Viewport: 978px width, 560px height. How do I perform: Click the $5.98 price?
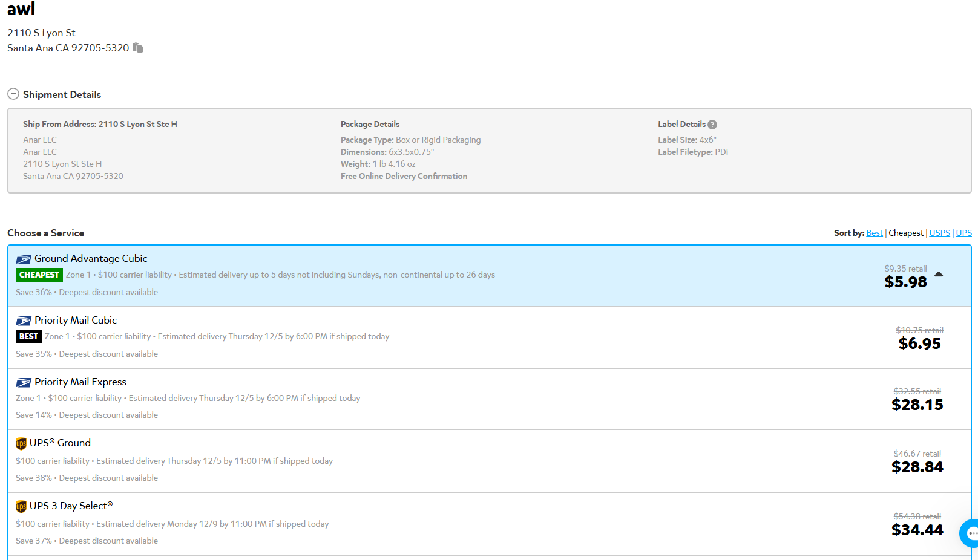[x=905, y=282]
